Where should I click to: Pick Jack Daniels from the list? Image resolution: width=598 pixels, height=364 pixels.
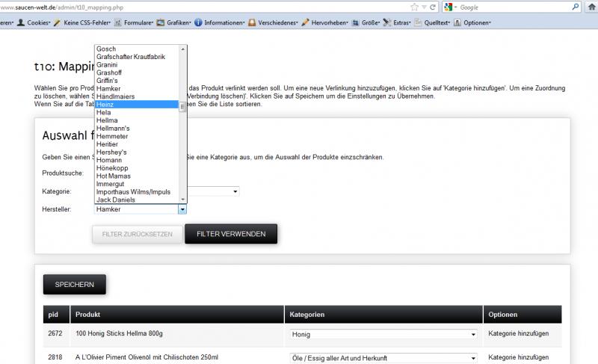point(135,200)
